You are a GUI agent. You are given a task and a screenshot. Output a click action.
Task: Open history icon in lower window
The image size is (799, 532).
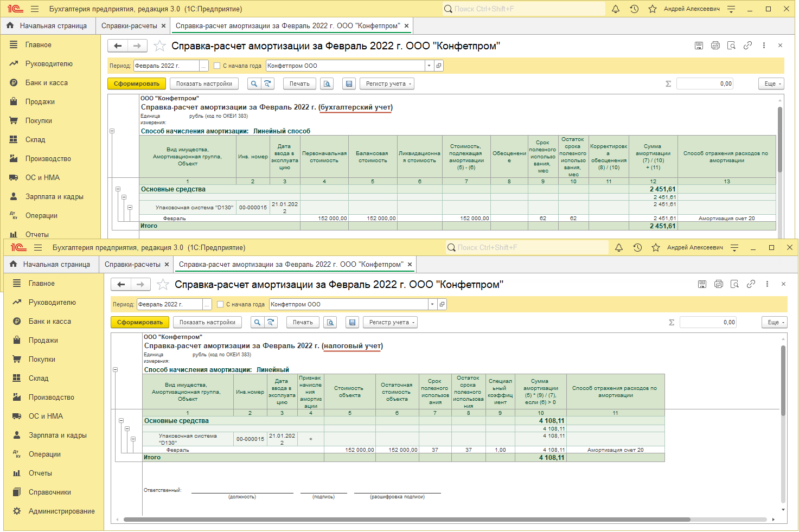637,247
